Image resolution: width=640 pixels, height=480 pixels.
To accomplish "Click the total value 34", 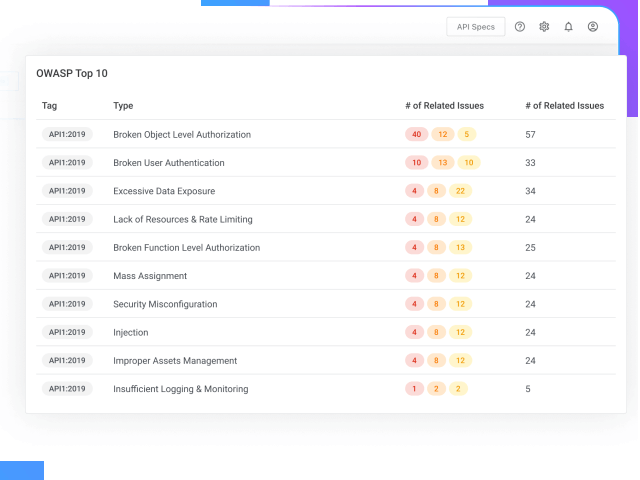I will pos(530,191).
